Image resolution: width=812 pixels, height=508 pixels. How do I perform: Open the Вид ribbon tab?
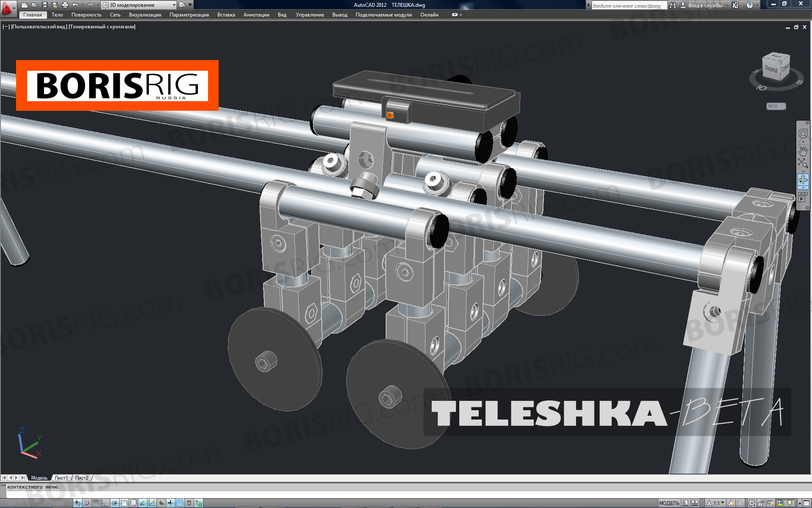pos(282,15)
